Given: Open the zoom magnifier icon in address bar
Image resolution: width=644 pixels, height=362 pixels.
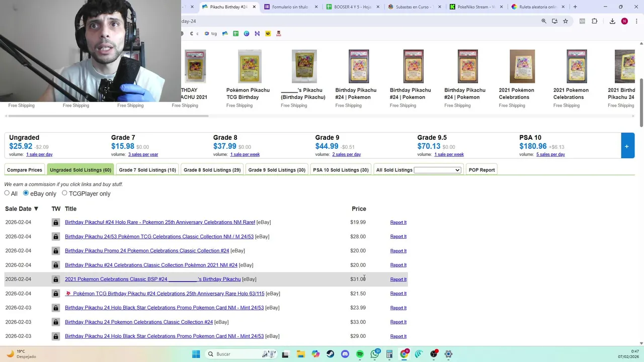Looking at the screenshot, I should 544,21.
